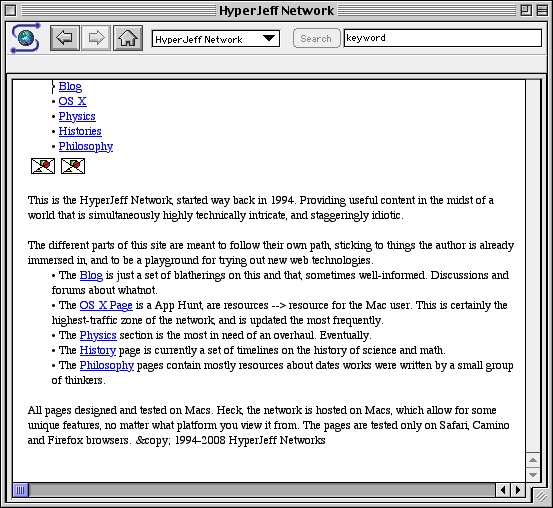Follow the Histories link
553x508 pixels.
pyautogui.click(x=80, y=131)
